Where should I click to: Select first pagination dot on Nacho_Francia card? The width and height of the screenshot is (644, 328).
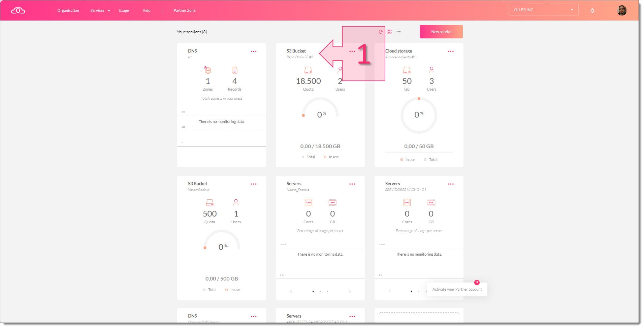tap(313, 292)
